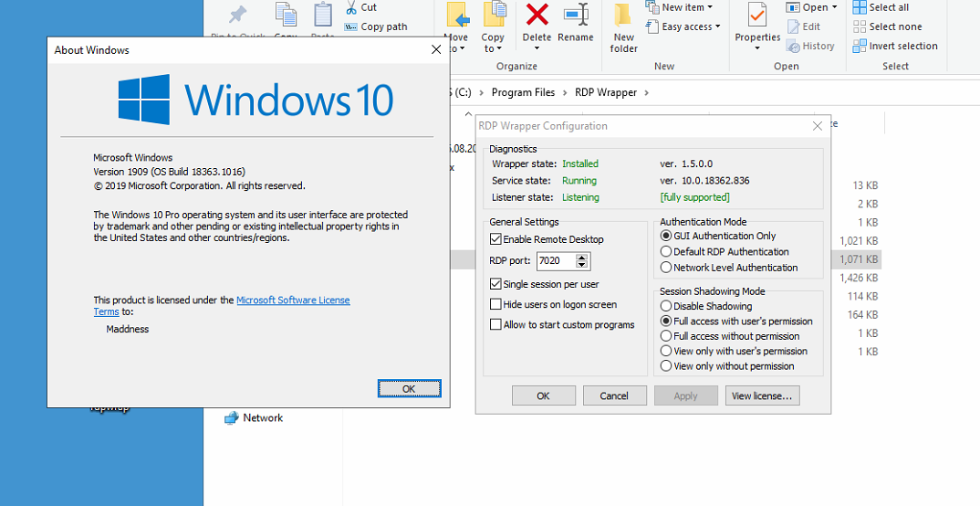This screenshot has width=980, height=506.
Task: Click the Edit icon in ribbon
Action: (793, 26)
